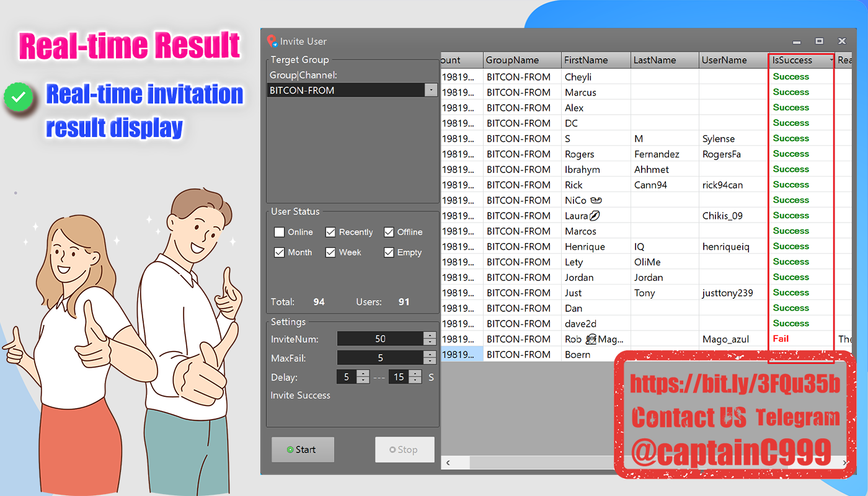This screenshot has width=868, height=496.
Task: Maximize the Invite User window
Action: tap(819, 41)
